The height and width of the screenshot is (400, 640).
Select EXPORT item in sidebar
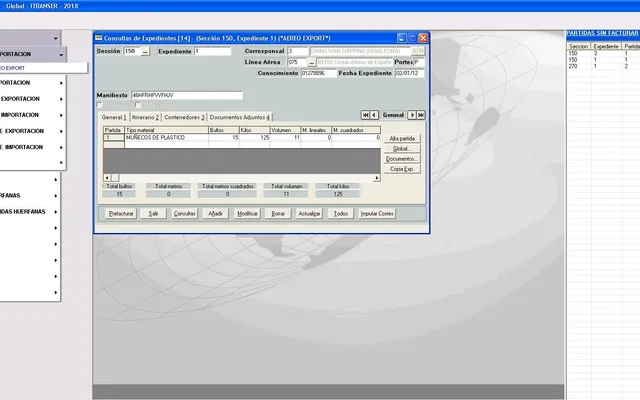[43, 68]
